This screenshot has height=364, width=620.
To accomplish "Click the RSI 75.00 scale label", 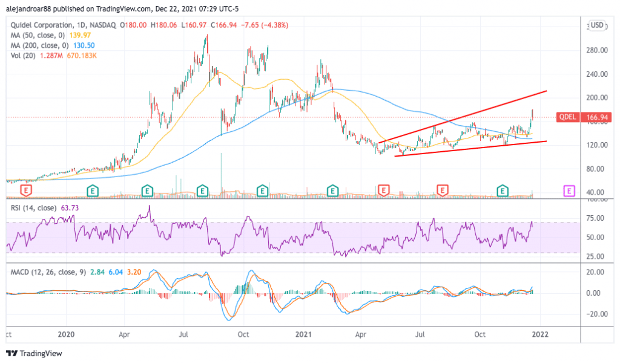I will tap(596, 218).
